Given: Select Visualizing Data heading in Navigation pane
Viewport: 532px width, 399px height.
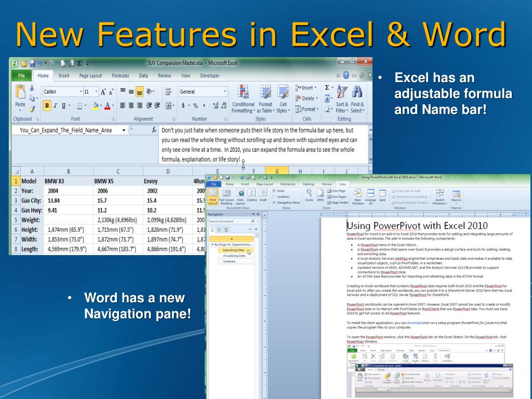Looking at the screenshot, I should [x=234, y=256].
